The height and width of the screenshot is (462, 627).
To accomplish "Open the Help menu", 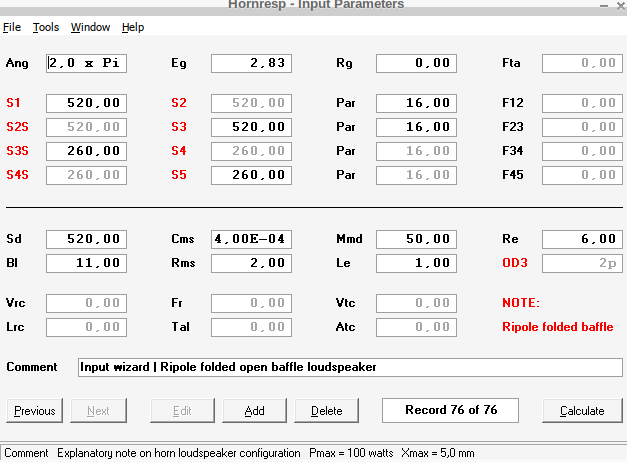I will (x=133, y=27).
